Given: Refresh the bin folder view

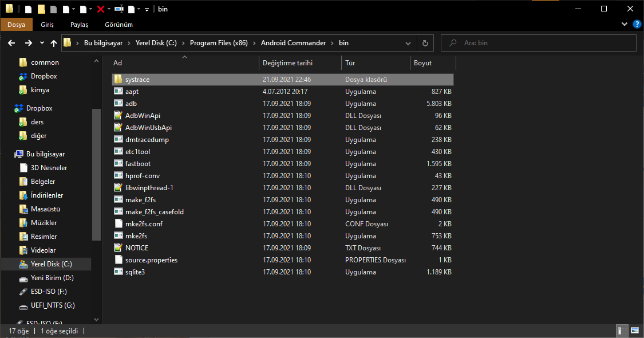Looking at the screenshot, I should click(x=425, y=43).
